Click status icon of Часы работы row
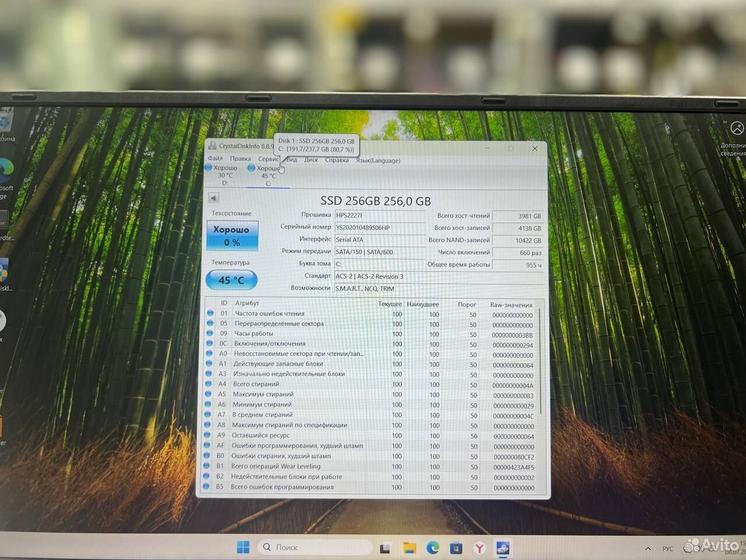The height and width of the screenshot is (560, 746). pos(210,333)
